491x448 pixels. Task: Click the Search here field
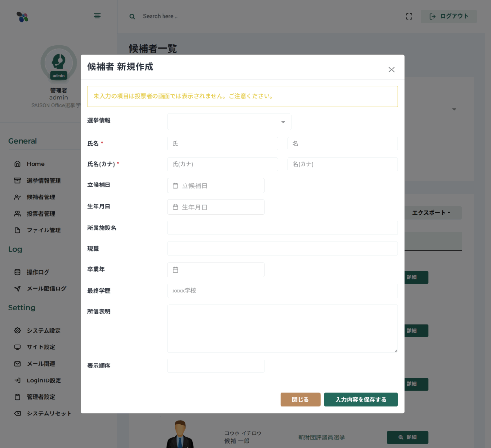tap(160, 16)
